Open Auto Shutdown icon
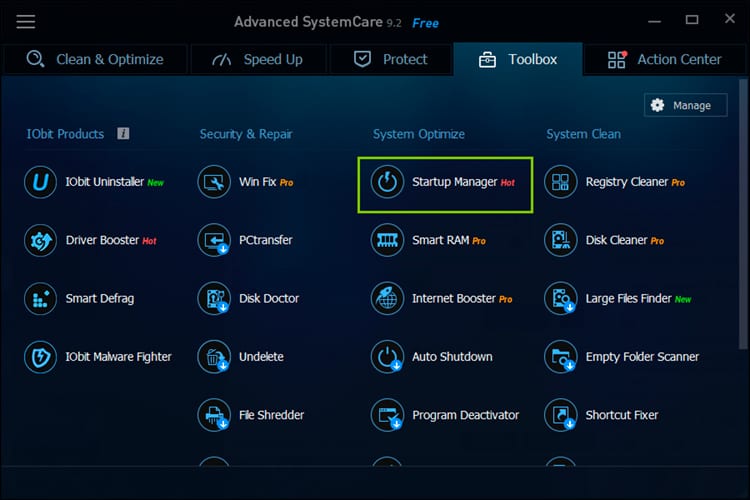750x500 pixels. [x=387, y=357]
